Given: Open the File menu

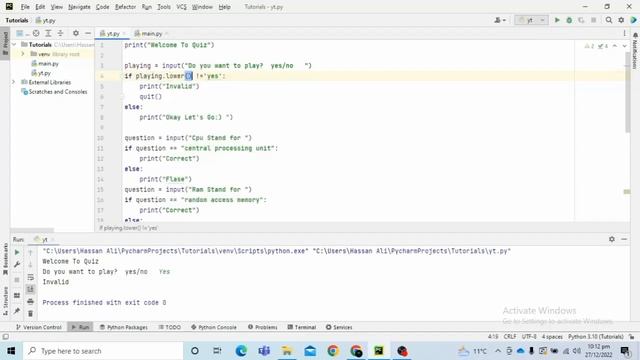Looking at the screenshot, I should 25,7.
